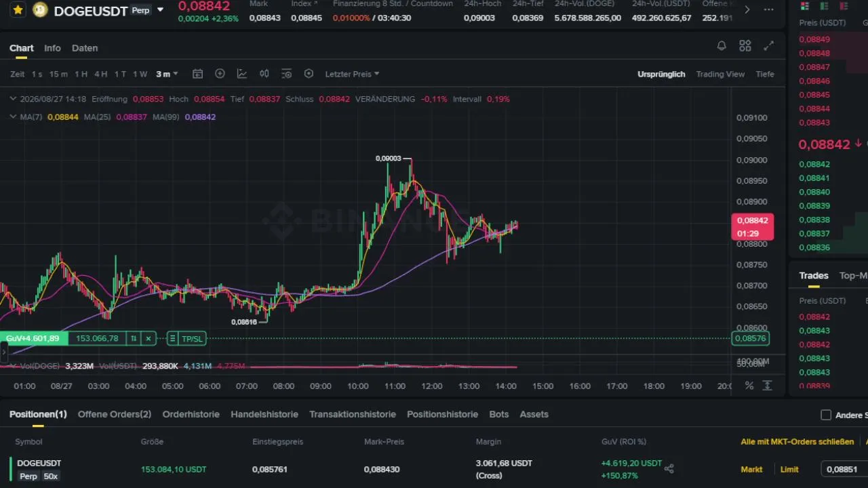Click the circled plus chart tool
This screenshot has width=868, height=488.
tap(220, 74)
